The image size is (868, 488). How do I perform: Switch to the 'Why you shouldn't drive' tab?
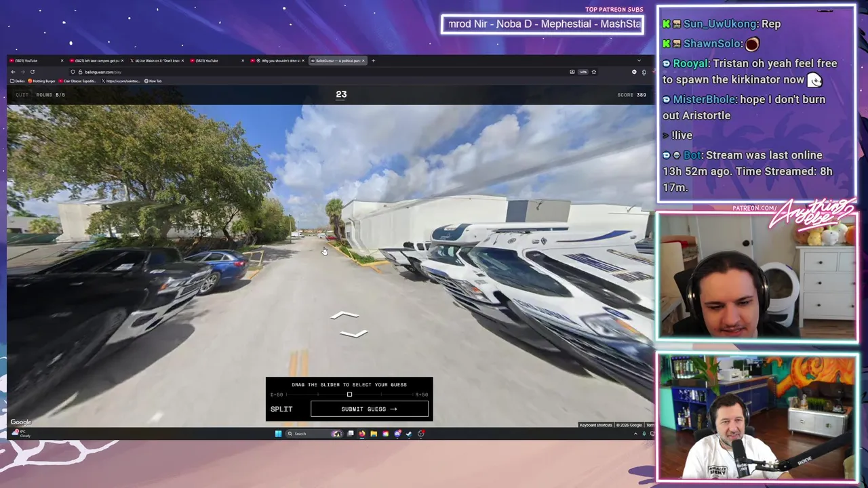277,61
